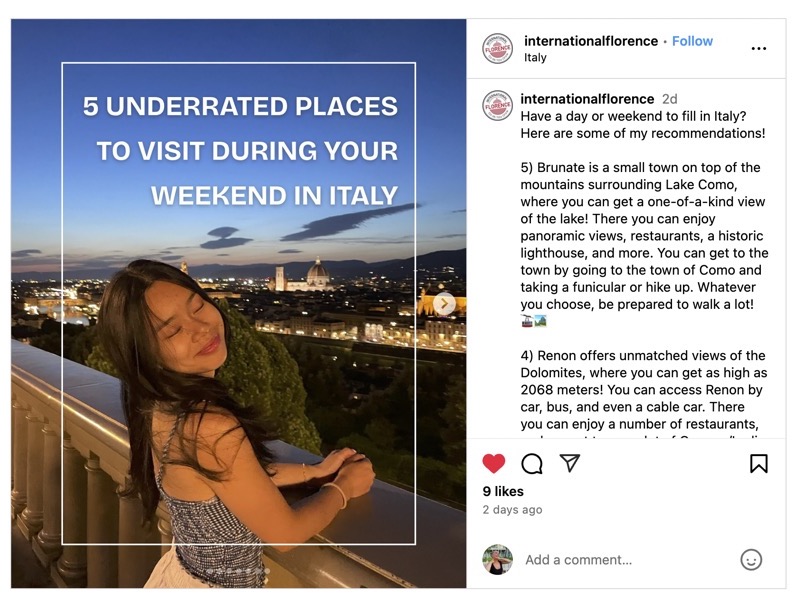View the Italy location page
This screenshot has width=792, height=612.
tap(535, 57)
